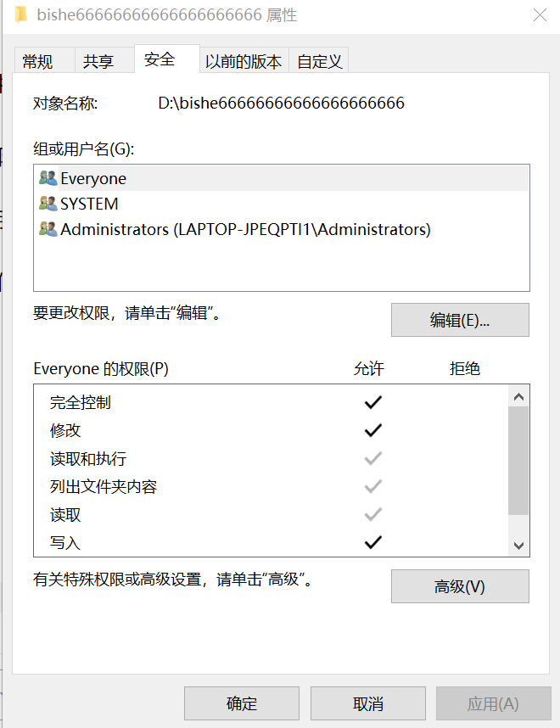Open the 以前的版本 tab

tap(245, 60)
